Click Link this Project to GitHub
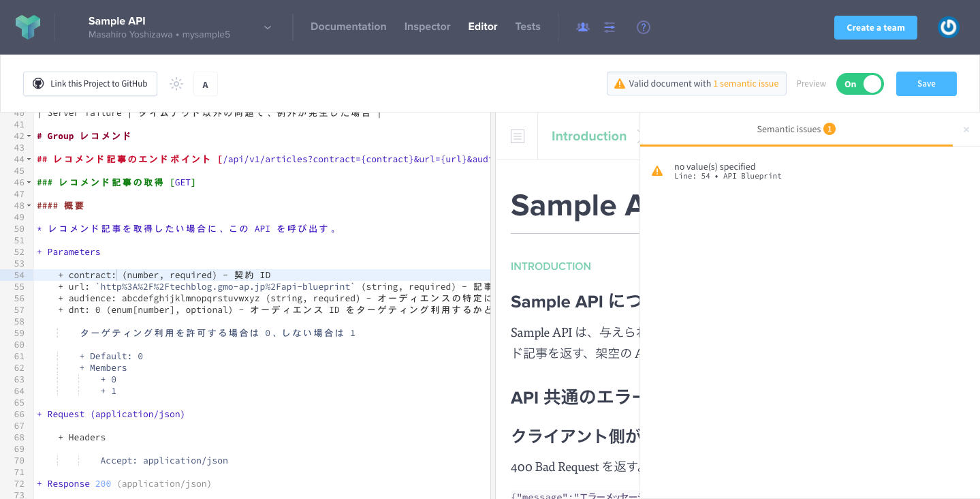 (x=90, y=84)
